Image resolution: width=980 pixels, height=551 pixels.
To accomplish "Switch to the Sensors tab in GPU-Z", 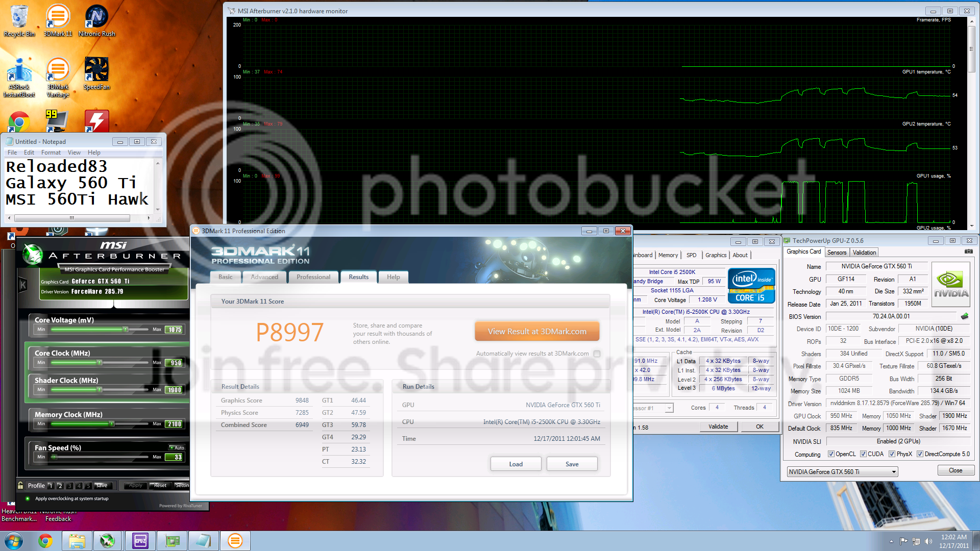I will click(x=837, y=252).
